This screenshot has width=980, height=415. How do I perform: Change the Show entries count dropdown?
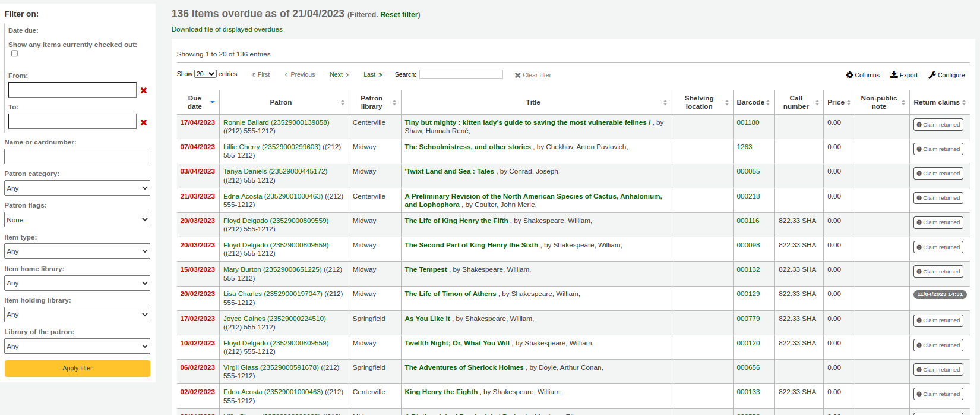pyautogui.click(x=206, y=74)
